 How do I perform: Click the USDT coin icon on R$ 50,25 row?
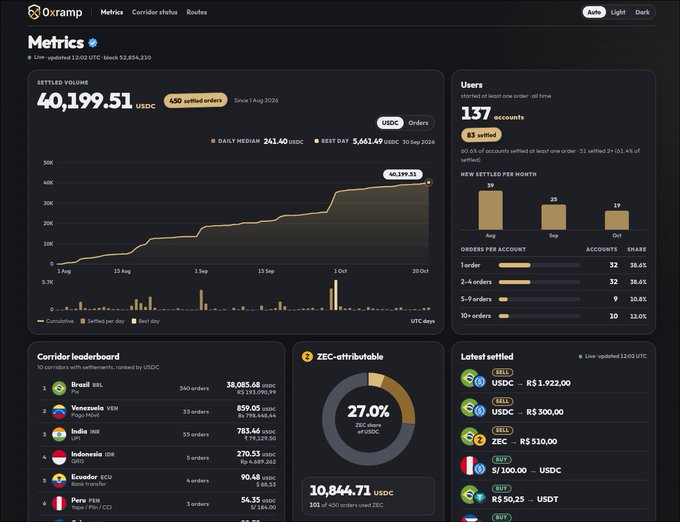click(x=479, y=498)
